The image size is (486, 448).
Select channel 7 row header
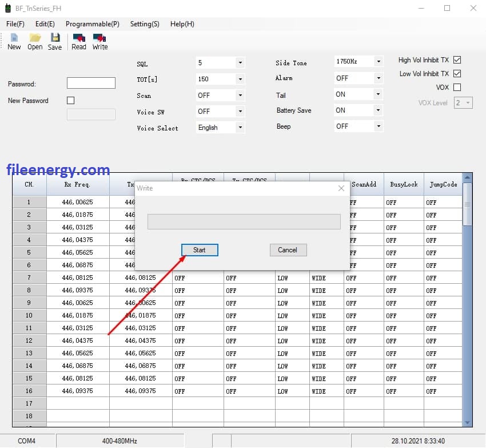pyautogui.click(x=30, y=277)
